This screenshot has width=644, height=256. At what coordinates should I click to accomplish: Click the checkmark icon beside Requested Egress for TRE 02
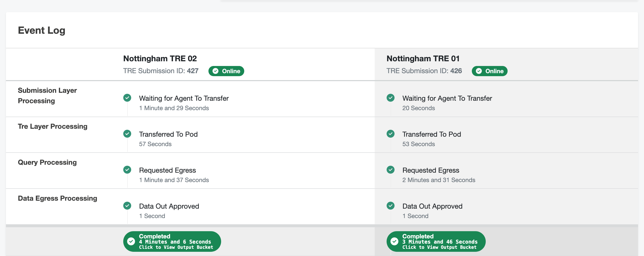(128, 170)
